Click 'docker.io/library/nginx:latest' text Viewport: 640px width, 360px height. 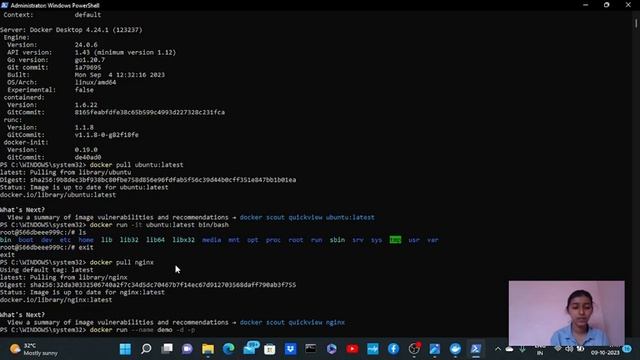click(x=56, y=300)
